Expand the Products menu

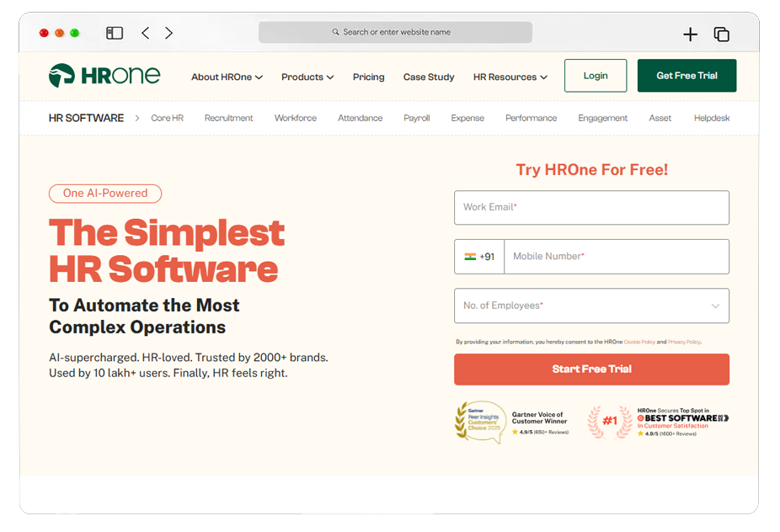coord(307,77)
